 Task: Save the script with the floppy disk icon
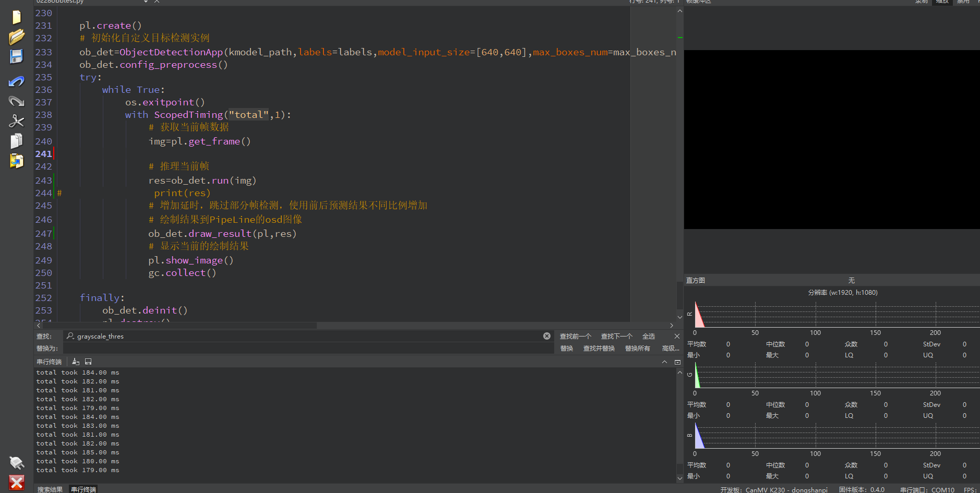pos(16,56)
